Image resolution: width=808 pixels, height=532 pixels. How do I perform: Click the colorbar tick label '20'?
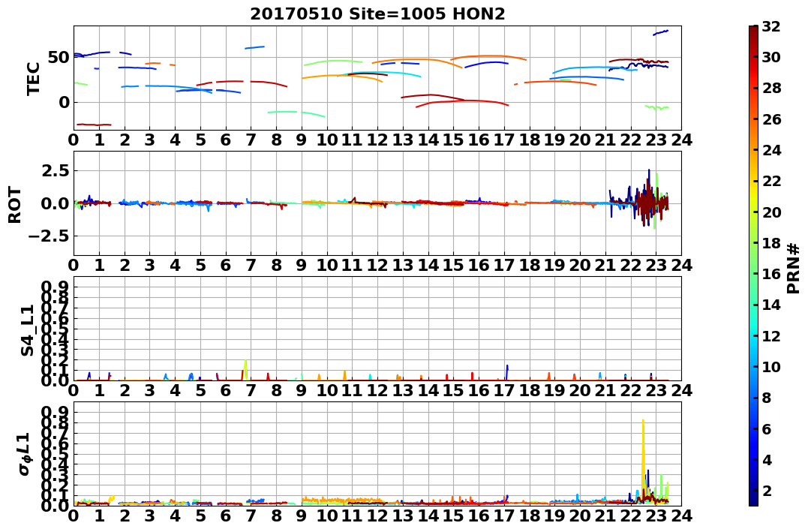tap(770, 212)
